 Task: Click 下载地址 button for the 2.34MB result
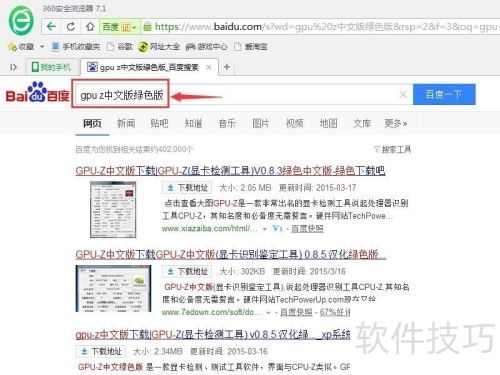pyautogui.click(x=101, y=351)
